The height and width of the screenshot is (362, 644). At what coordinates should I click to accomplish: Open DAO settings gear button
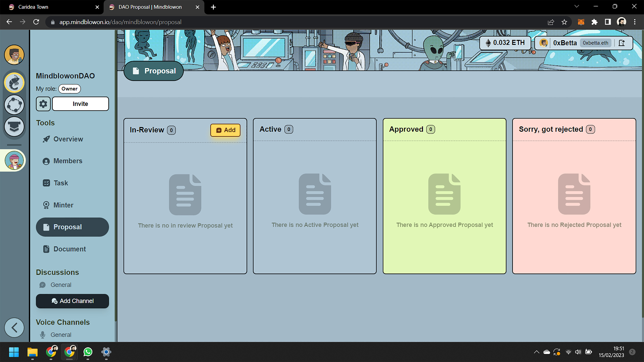tap(43, 104)
